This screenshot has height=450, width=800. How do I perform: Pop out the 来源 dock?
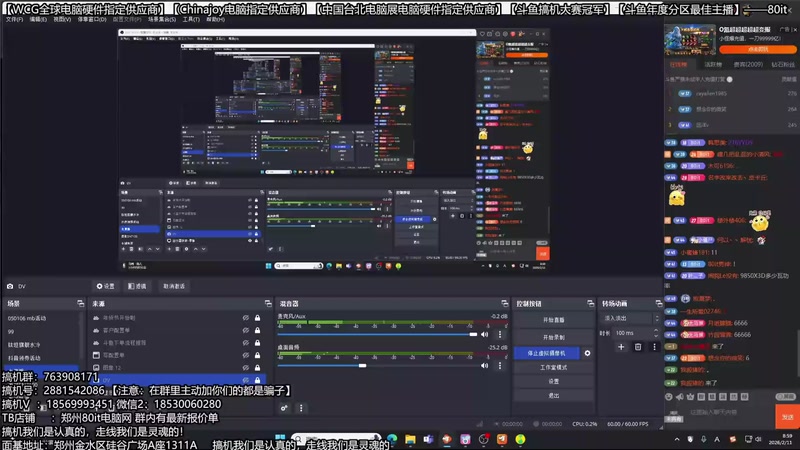click(x=268, y=304)
